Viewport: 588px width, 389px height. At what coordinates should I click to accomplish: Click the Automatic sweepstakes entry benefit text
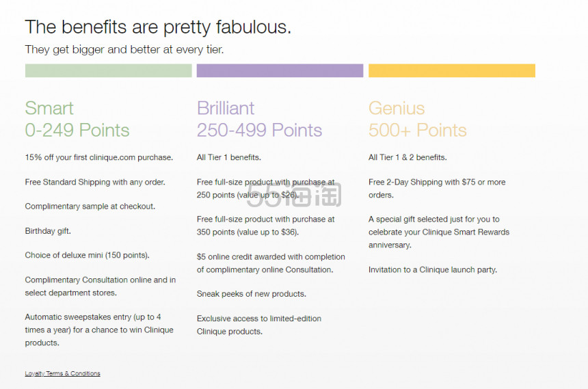point(99,330)
